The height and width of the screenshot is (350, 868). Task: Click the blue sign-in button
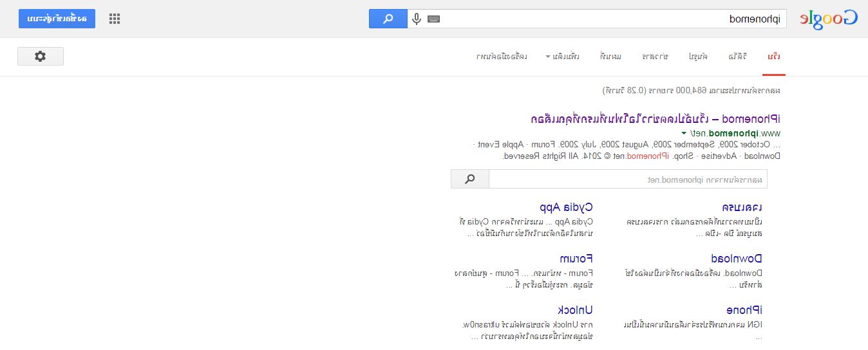57,19
